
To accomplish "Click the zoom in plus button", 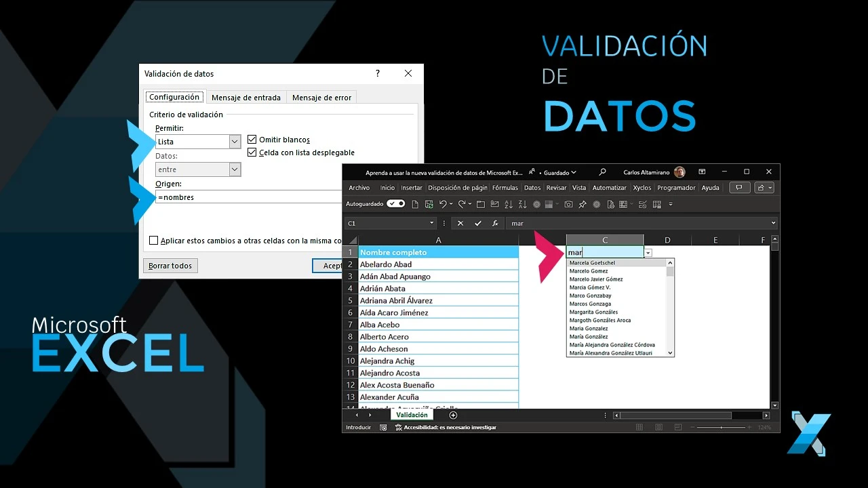I will (751, 428).
